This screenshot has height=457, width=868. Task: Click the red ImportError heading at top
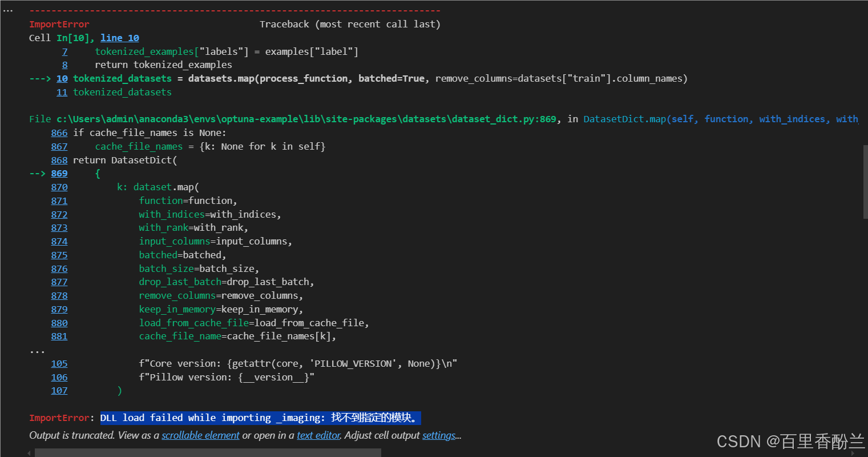59,24
